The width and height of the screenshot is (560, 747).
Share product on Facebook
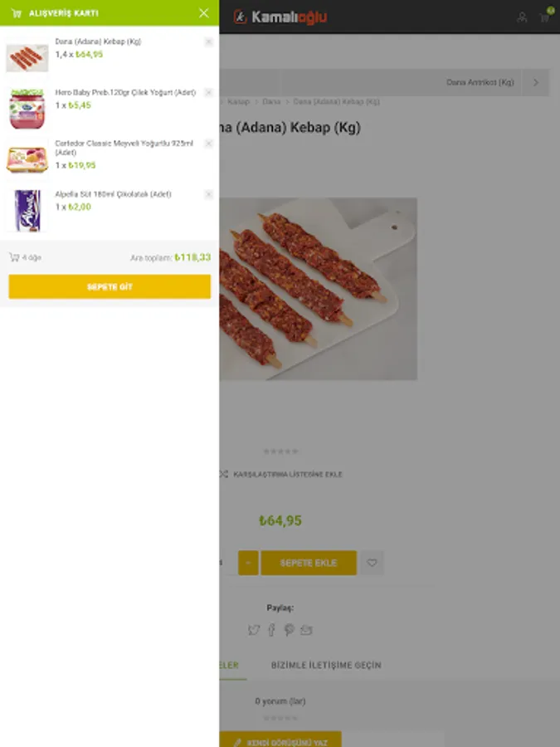pos(271,630)
